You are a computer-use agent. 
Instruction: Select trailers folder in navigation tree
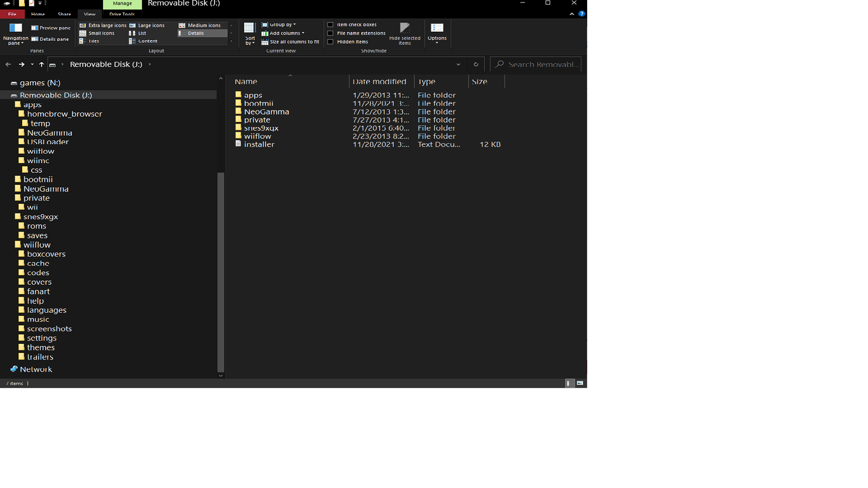pos(36,357)
